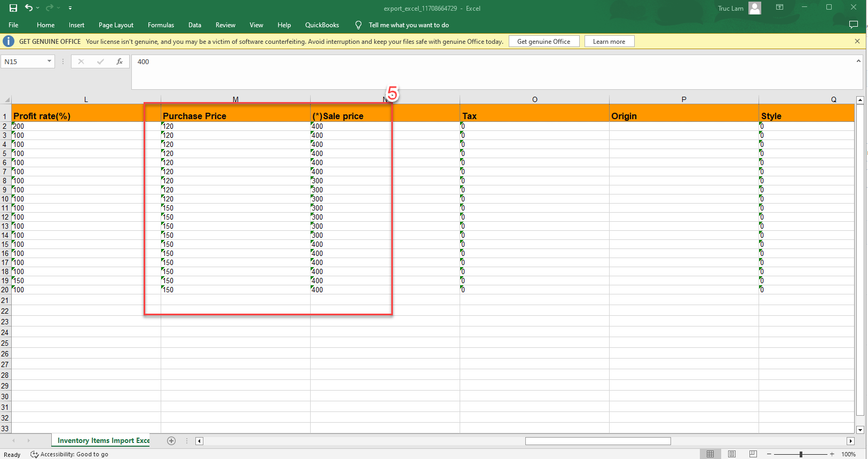Expand the formula bar chevron

pyautogui.click(x=858, y=61)
